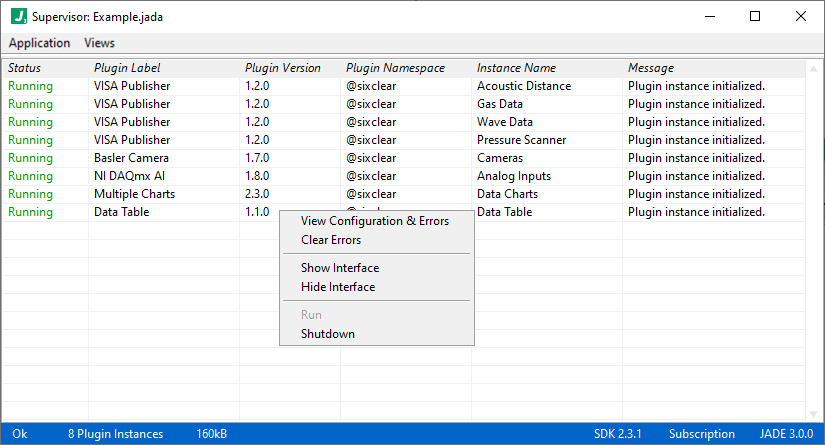Close the Supervisor window
This screenshot has height=445, width=825.
click(801, 16)
